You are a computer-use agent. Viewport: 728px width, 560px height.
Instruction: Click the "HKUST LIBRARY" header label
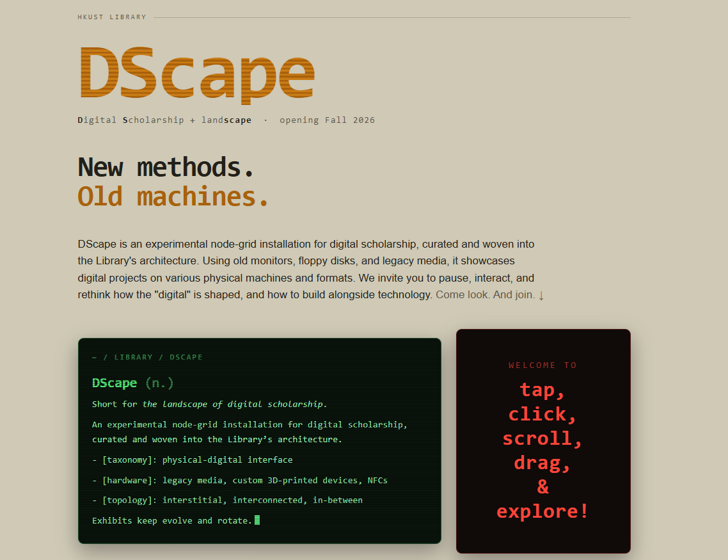tap(112, 17)
